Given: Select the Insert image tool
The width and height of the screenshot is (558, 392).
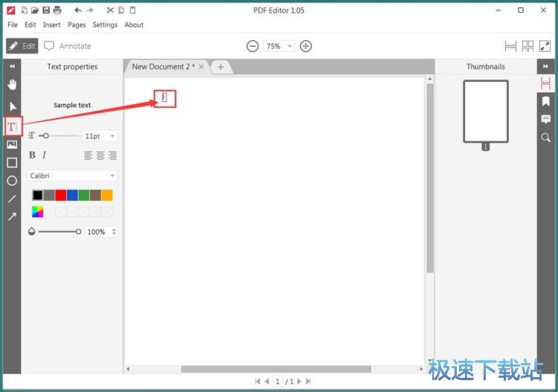Looking at the screenshot, I should coord(12,144).
